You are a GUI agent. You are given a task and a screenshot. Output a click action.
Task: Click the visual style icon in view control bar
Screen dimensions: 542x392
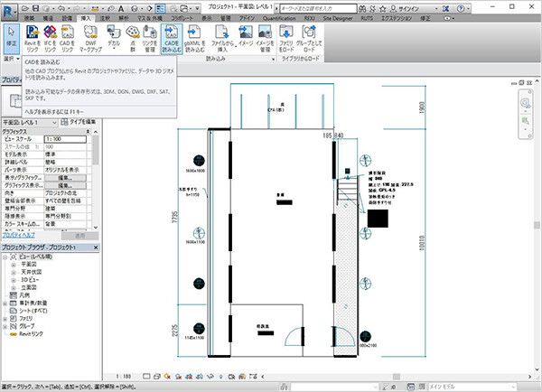tap(157, 377)
